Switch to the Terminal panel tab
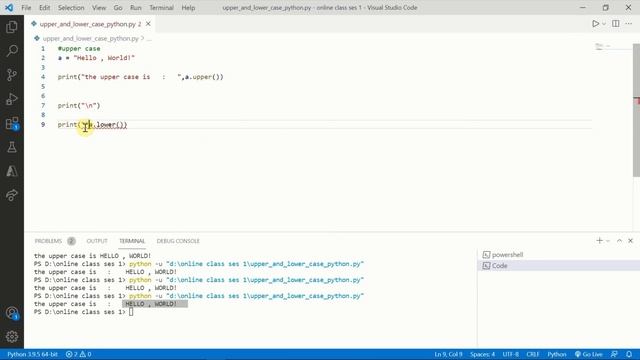Image resolution: width=640 pixels, height=360 pixels. point(132,241)
